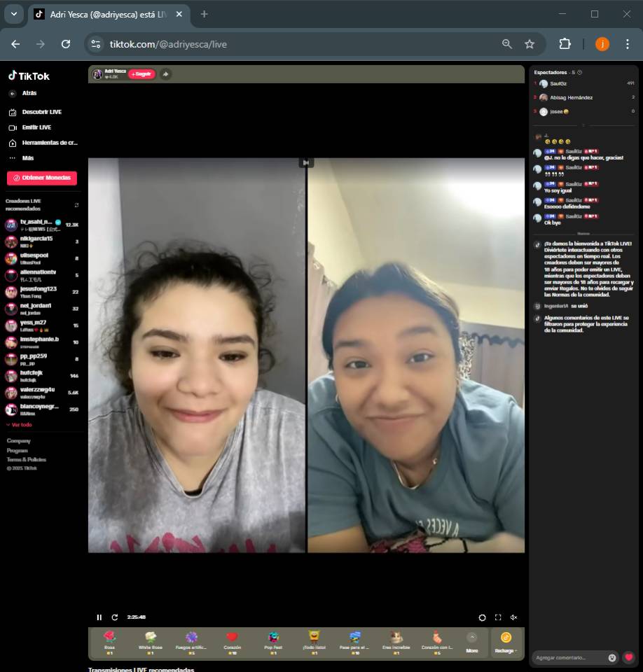This screenshot has height=672, width=643.
Task: Send the Rosa gift
Action: click(109, 641)
